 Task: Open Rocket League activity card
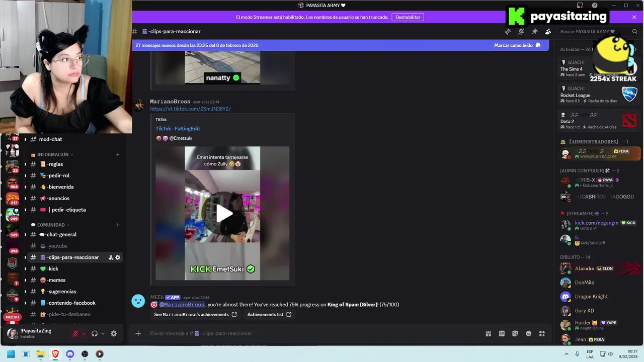pos(599,95)
